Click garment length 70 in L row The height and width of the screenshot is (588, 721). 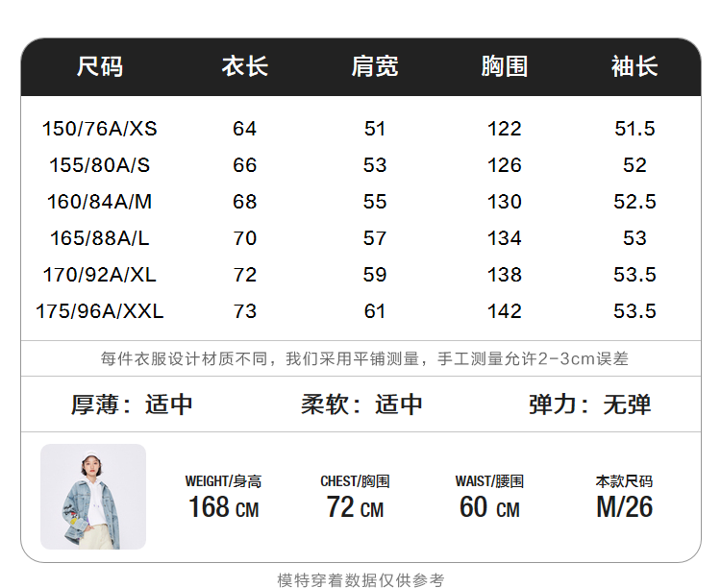click(x=244, y=238)
